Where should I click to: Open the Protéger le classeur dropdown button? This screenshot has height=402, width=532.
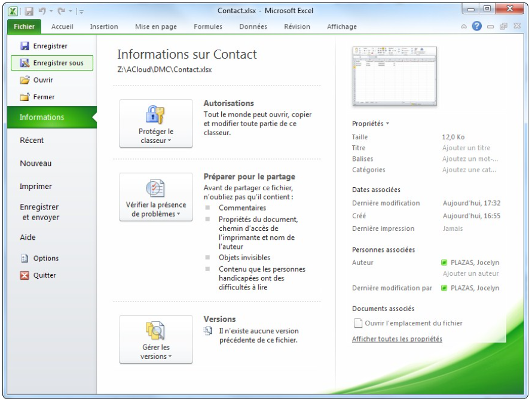(x=156, y=124)
